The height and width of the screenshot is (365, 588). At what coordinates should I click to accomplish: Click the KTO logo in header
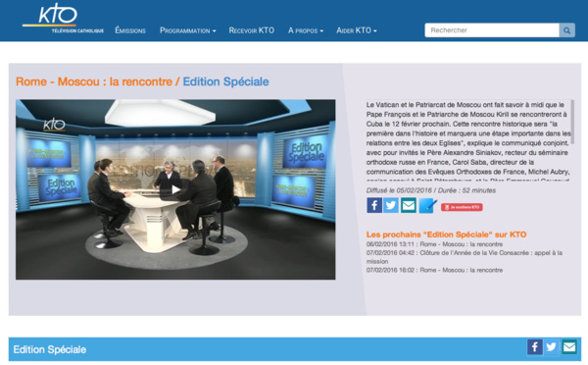point(63,19)
